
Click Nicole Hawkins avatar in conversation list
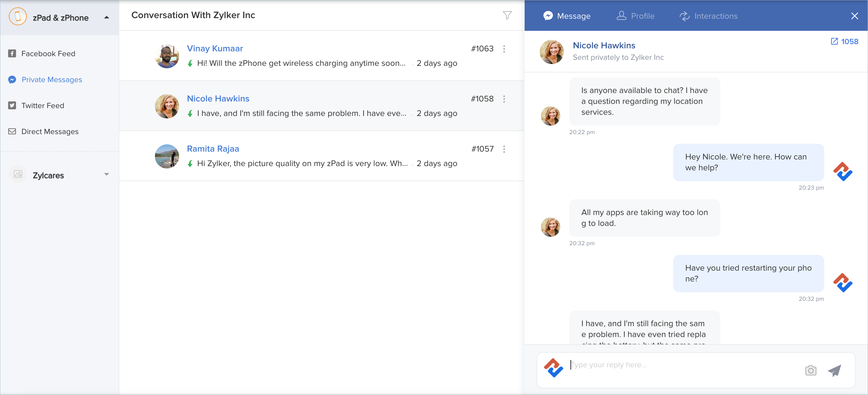click(167, 106)
